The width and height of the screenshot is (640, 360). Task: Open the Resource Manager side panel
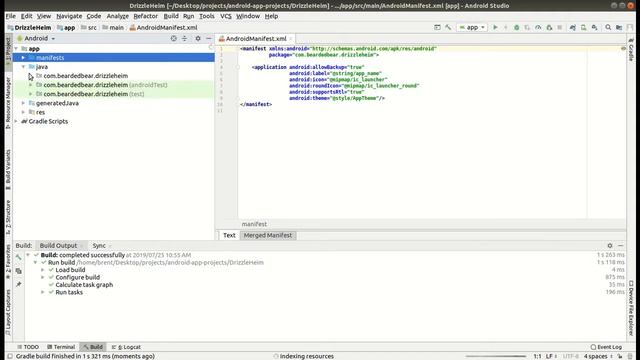point(8,103)
